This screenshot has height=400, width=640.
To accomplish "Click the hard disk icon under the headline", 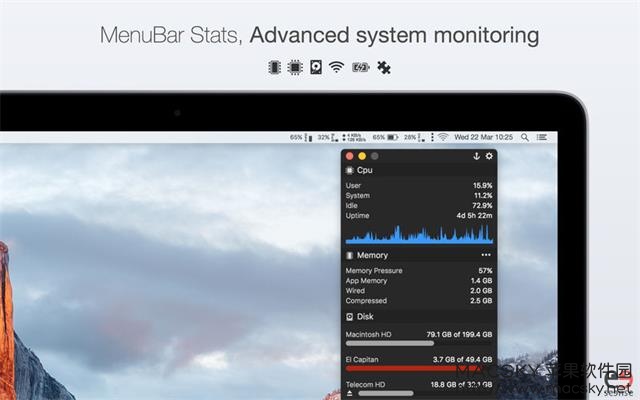I will 316,67.
